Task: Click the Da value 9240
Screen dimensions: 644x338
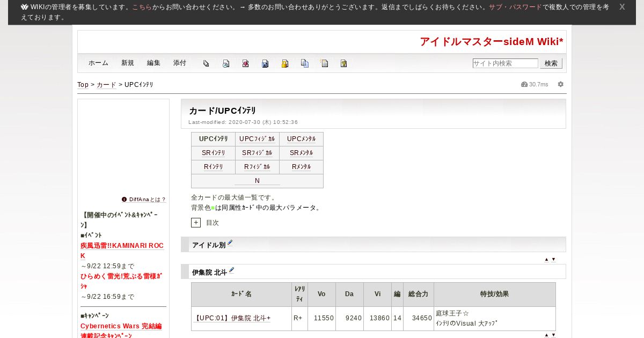Action: (354, 318)
